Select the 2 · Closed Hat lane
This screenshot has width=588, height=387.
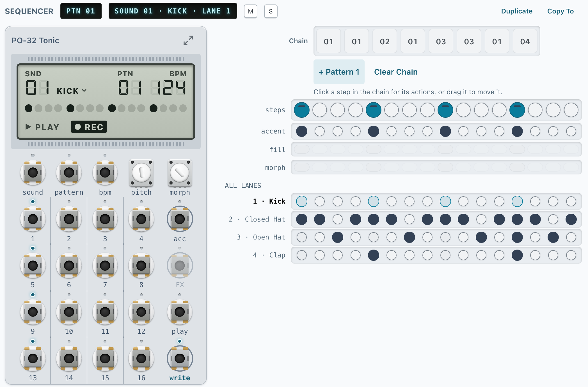(x=257, y=219)
